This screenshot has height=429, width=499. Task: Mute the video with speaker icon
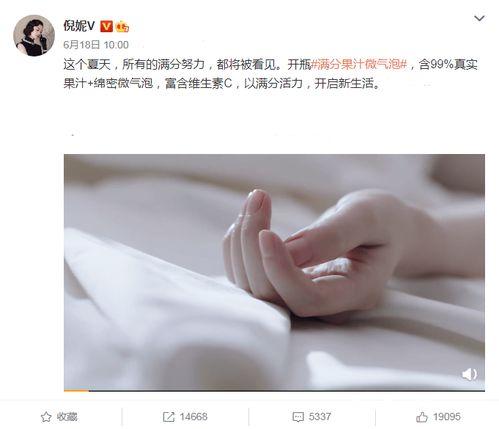tap(469, 374)
